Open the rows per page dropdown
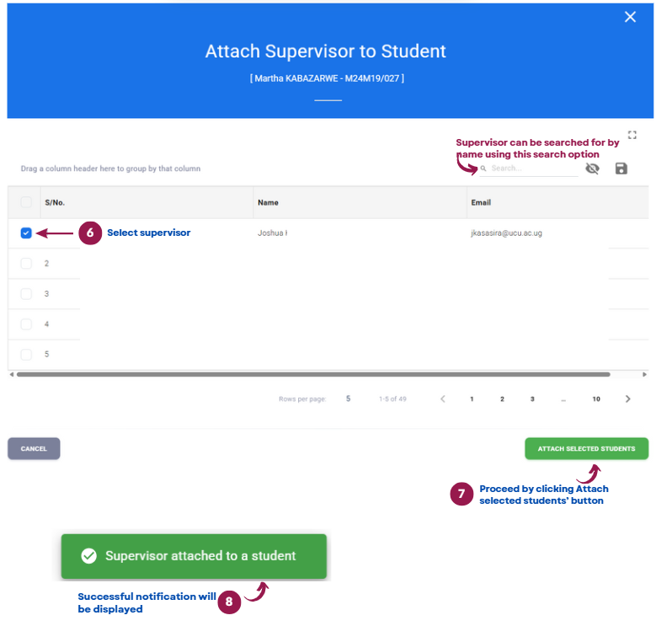The width and height of the screenshot is (672, 626). [348, 399]
